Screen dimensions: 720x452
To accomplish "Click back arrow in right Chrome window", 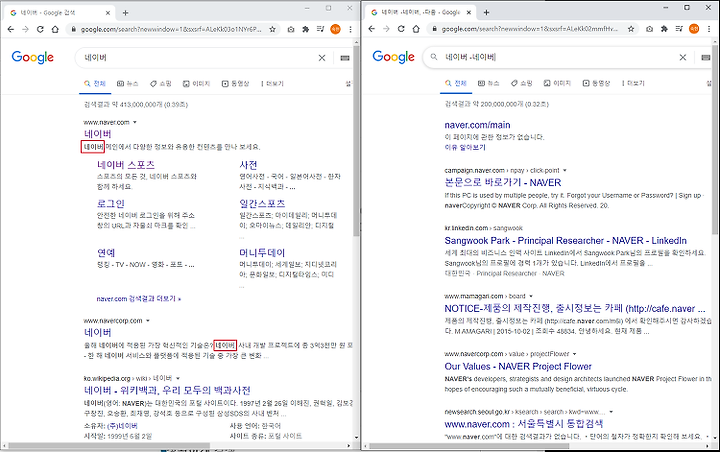I will [371, 29].
